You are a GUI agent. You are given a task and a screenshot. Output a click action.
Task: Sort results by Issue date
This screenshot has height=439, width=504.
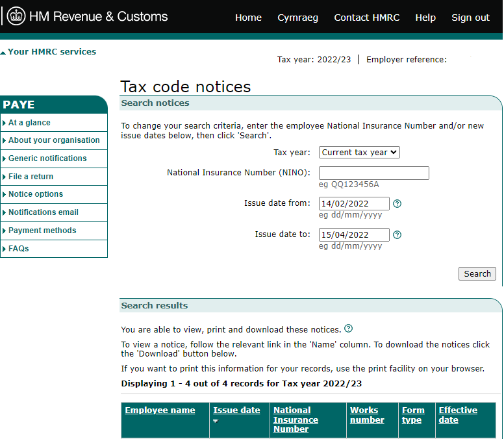pyautogui.click(x=236, y=410)
